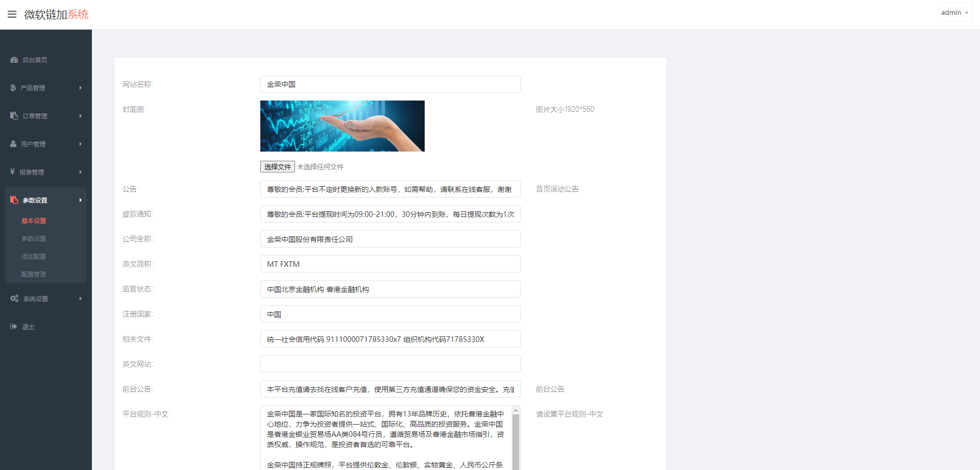The height and width of the screenshot is (470, 980).
Task: Click the 用户管理 user icon
Action: pos(13,144)
